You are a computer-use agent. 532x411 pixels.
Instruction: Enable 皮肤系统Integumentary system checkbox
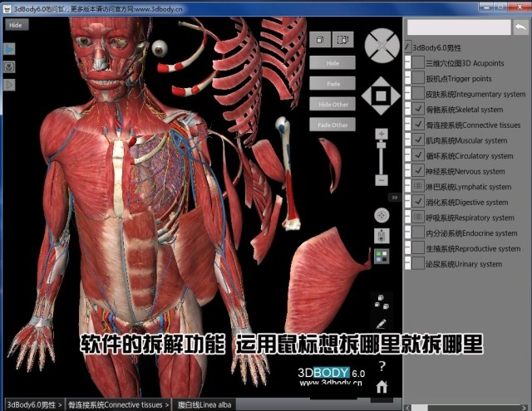click(418, 94)
